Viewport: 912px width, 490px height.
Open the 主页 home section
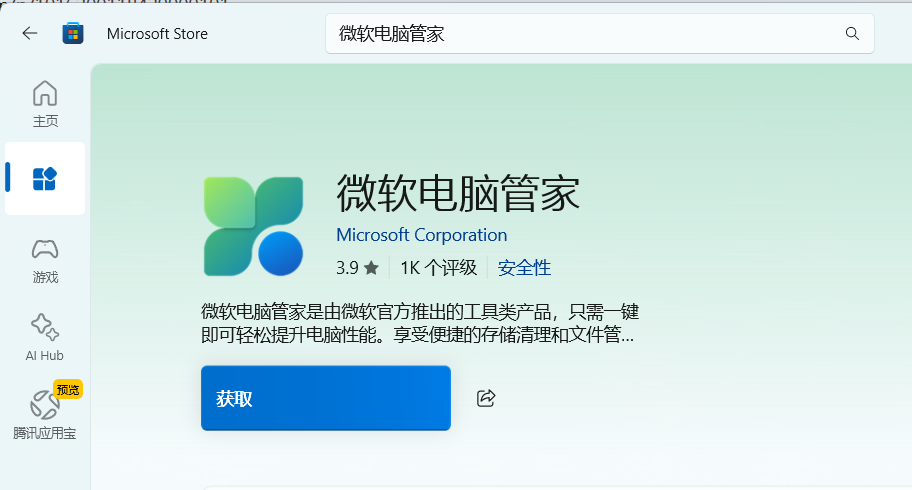[45, 104]
